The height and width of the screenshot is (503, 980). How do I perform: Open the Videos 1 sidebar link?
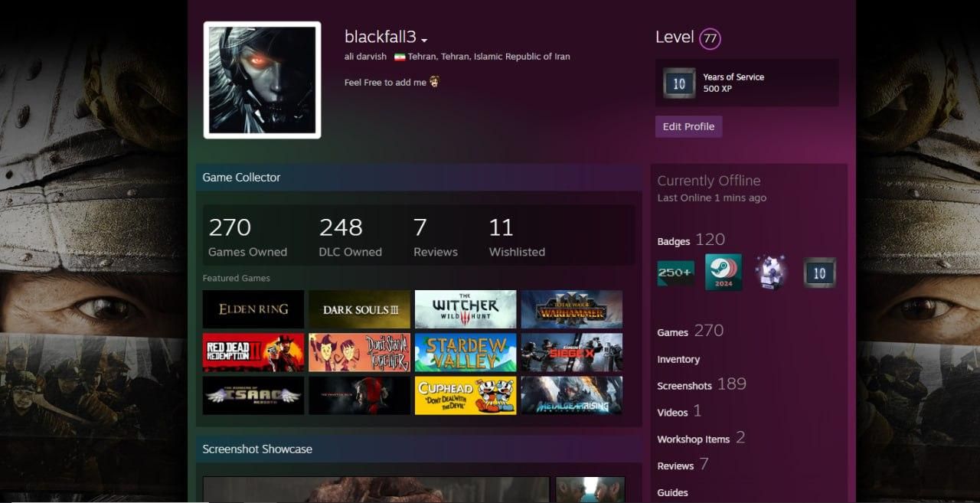(x=679, y=411)
